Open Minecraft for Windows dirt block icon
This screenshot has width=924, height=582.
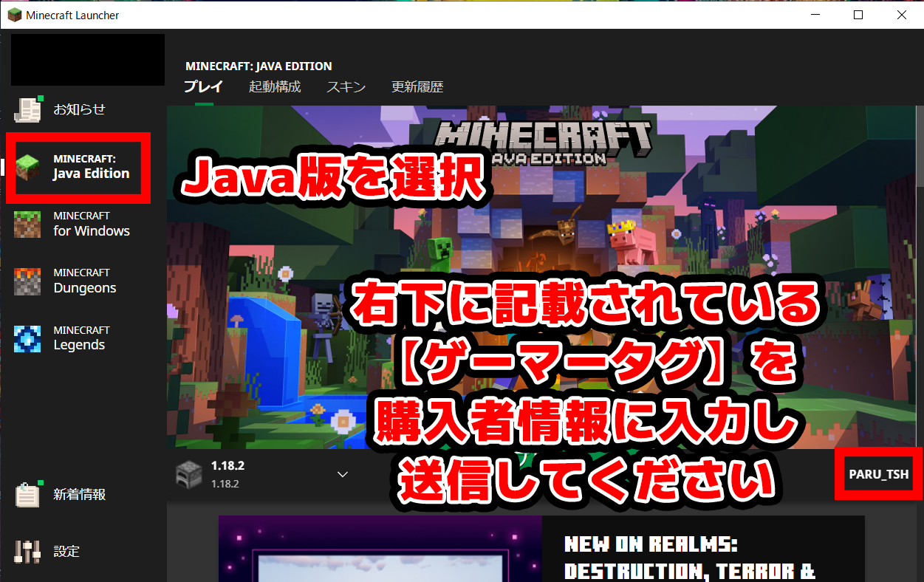pos(28,224)
